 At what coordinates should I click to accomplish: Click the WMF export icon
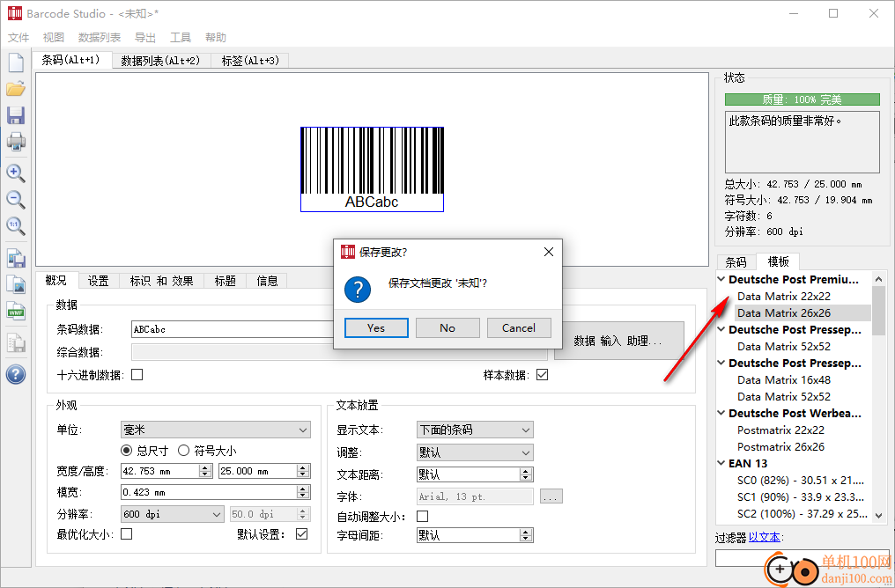(x=15, y=311)
